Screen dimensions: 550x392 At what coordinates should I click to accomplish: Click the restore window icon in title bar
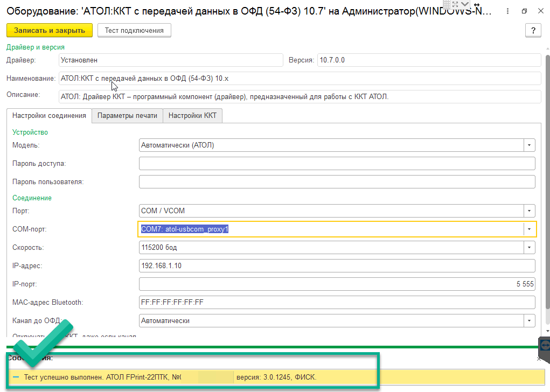(524, 11)
